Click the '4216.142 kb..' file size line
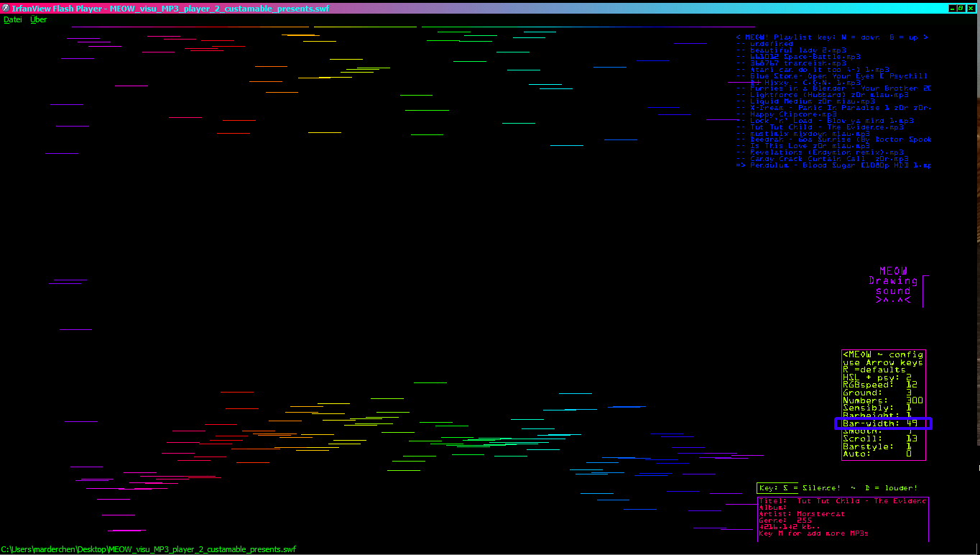980x555 pixels. coord(790,527)
